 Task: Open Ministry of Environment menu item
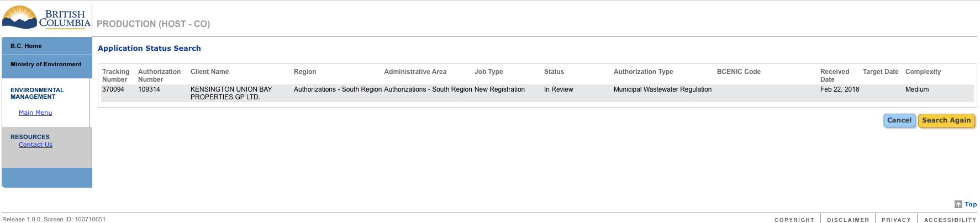point(46,65)
